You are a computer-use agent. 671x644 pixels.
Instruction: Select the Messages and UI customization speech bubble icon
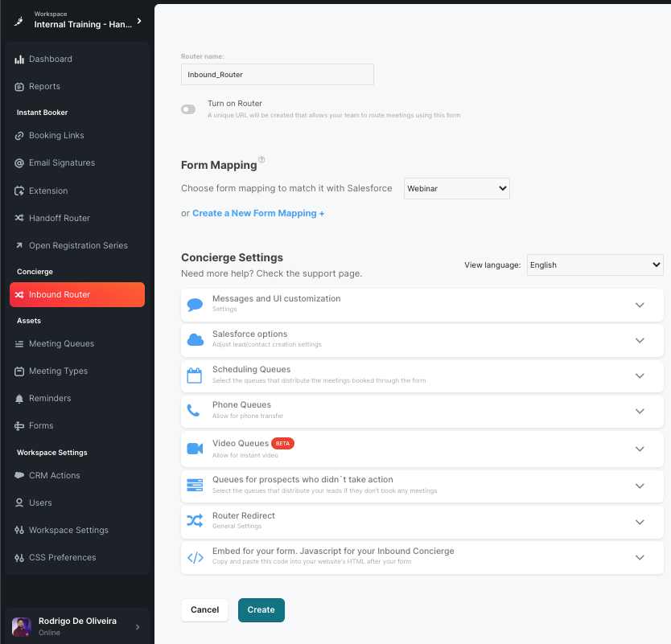click(194, 304)
